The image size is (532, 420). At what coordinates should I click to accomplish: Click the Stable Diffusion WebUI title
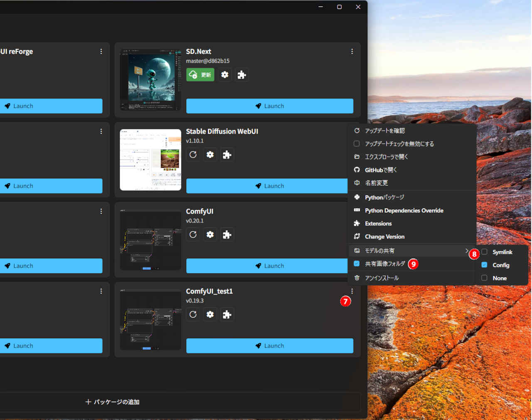pyautogui.click(x=222, y=131)
